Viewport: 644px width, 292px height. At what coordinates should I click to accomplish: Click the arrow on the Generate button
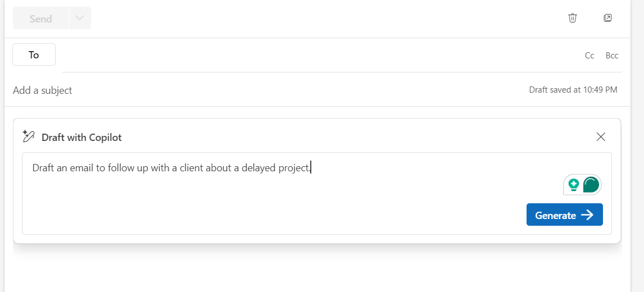click(587, 215)
